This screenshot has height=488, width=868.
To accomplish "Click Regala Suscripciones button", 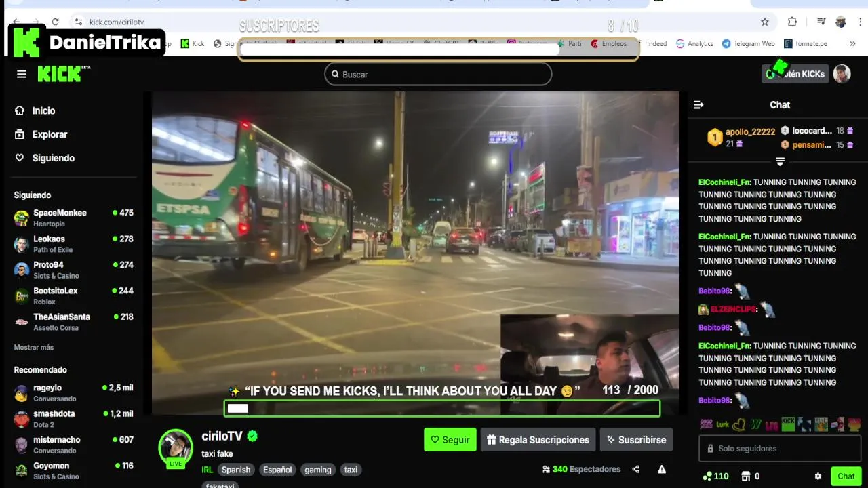I will point(538,440).
